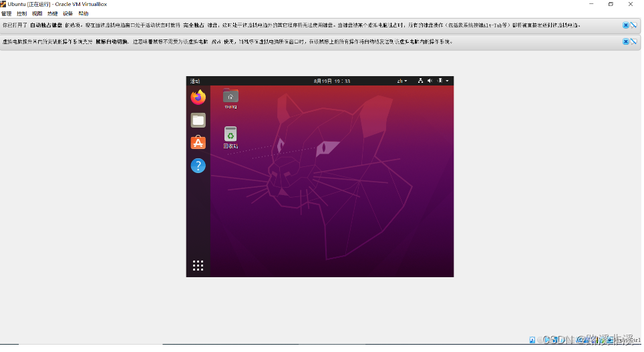
Task: Suppress keyboard capture message permanently
Action: pos(634,25)
